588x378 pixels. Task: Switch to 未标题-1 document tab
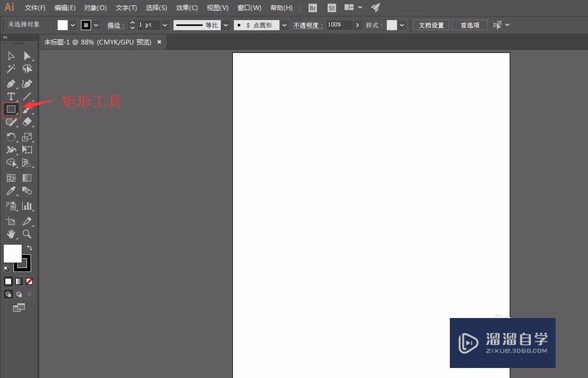98,42
